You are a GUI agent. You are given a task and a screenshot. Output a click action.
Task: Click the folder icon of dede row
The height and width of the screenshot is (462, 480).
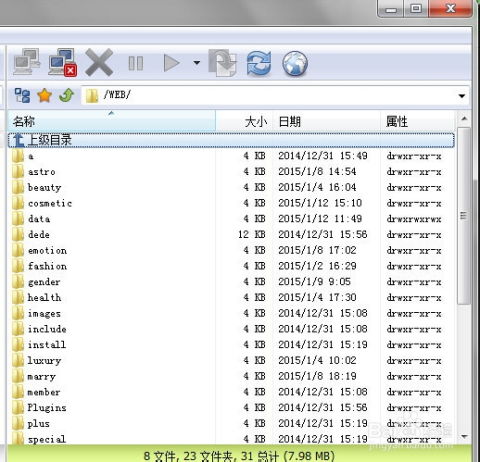click(x=18, y=235)
